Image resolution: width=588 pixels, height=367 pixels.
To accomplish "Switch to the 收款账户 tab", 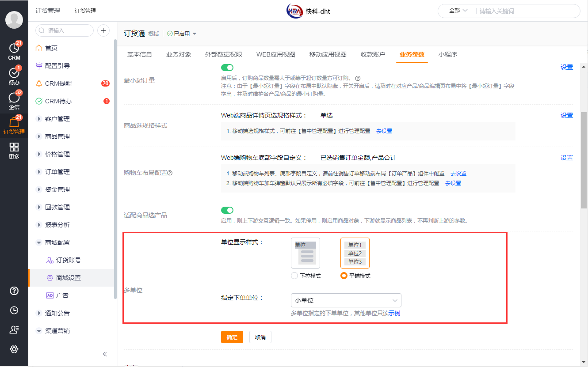I will pos(373,54).
